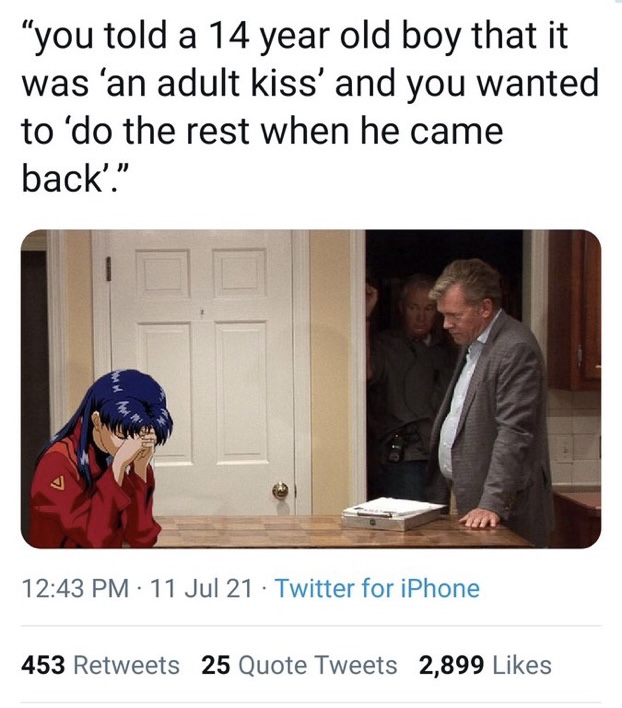Click the bold 2,899 like number
The image size is (622, 708).
tap(451, 665)
